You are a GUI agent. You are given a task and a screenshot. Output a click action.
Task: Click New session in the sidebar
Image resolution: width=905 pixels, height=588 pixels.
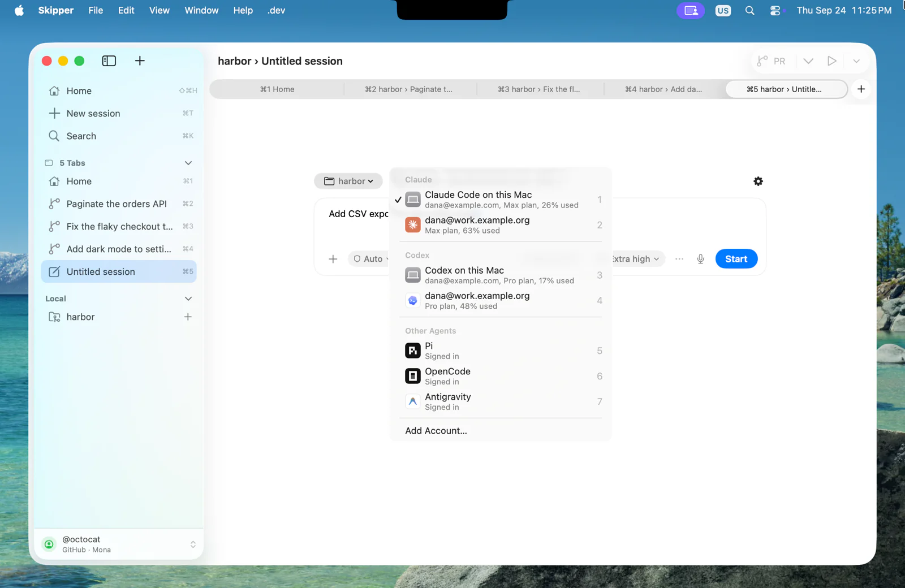(119, 114)
